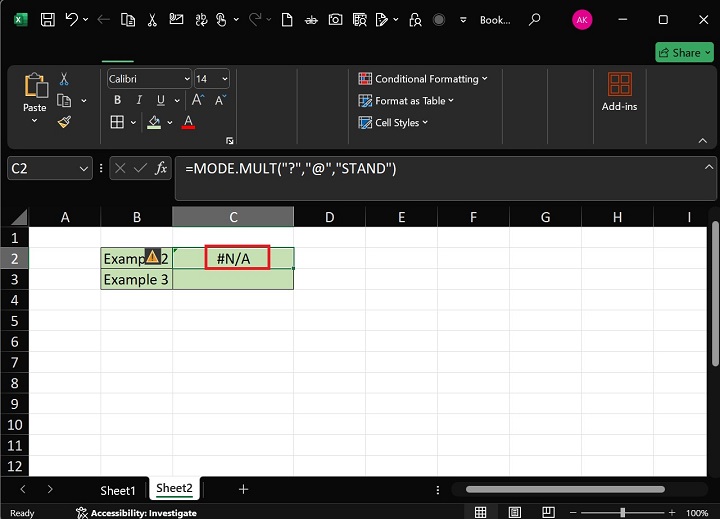Expand the formula bar chevron
This screenshot has height=519, width=720.
(x=709, y=167)
